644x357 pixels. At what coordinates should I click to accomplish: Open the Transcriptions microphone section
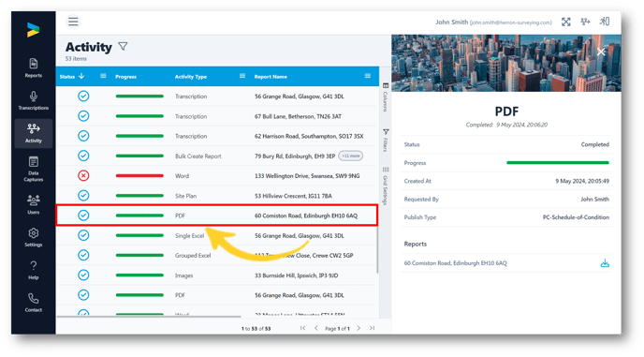click(x=34, y=101)
